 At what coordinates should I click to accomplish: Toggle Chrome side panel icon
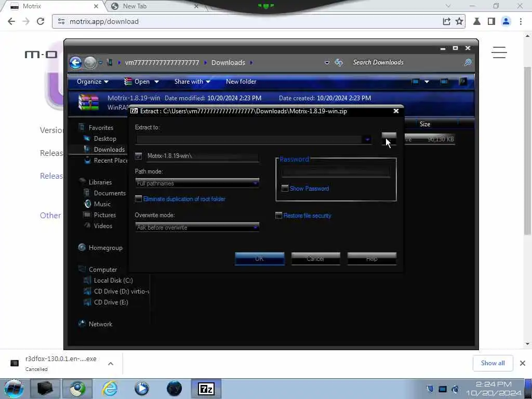click(491, 21)
